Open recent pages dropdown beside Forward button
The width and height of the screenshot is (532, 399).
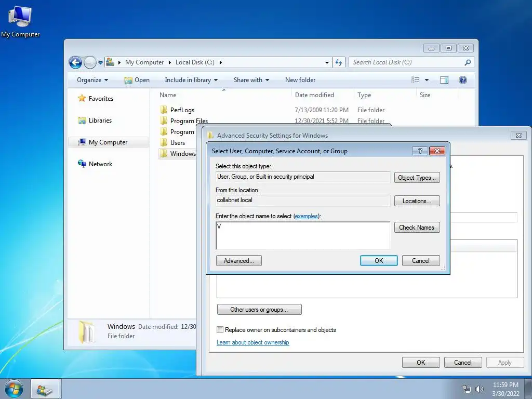pos(100,63)
